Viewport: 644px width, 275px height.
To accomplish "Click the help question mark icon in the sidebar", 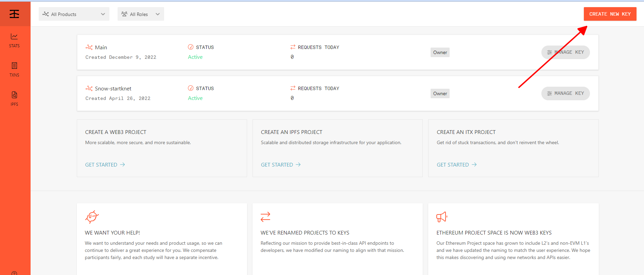I will pos(14,273).
